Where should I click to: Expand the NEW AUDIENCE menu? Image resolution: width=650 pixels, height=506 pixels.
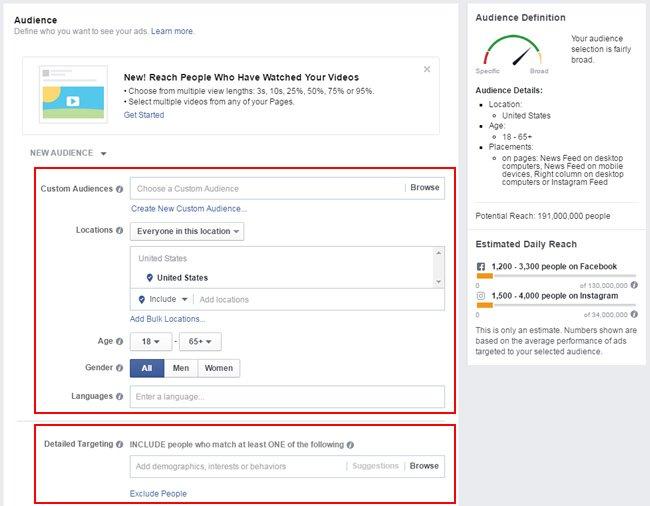68,153
